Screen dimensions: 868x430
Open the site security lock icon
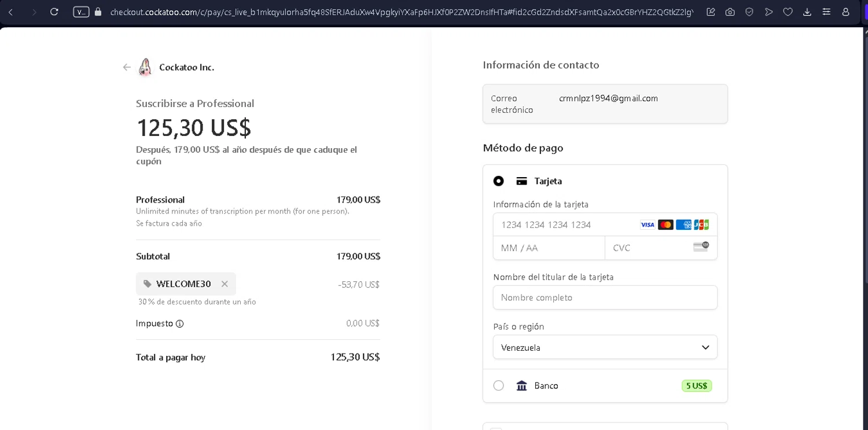pos(98,12)
